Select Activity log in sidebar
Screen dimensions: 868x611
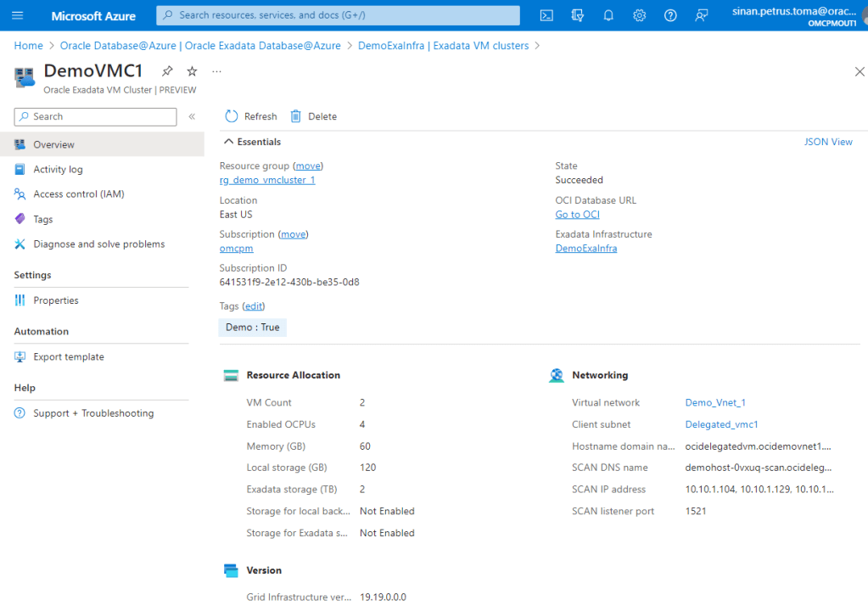[x=58, y=170]
